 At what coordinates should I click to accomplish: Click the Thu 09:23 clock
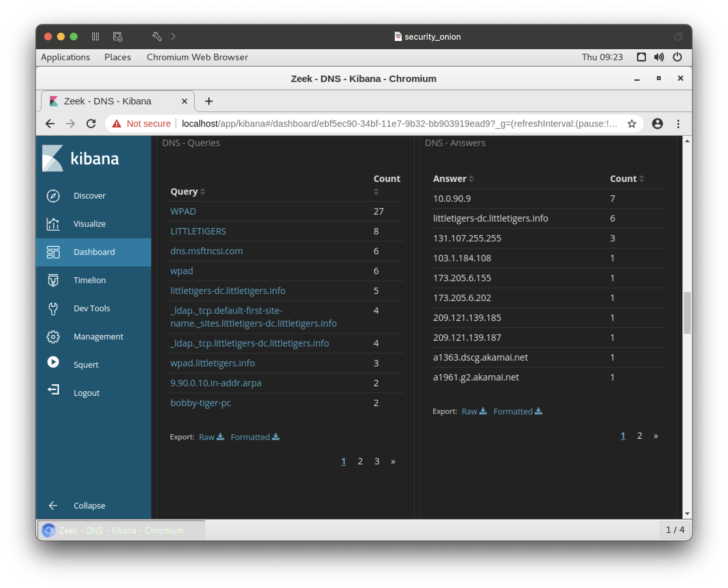tap(602, 57)
